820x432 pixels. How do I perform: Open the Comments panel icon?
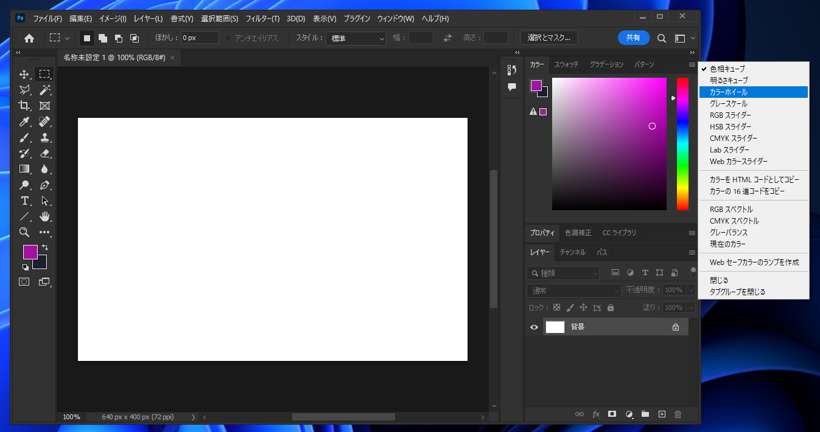pos(512,87)
